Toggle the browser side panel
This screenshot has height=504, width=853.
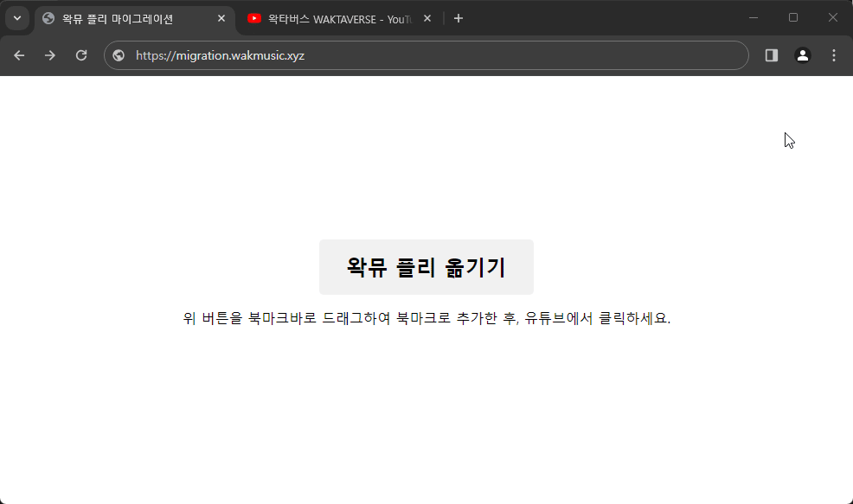[x=772, y=55]
